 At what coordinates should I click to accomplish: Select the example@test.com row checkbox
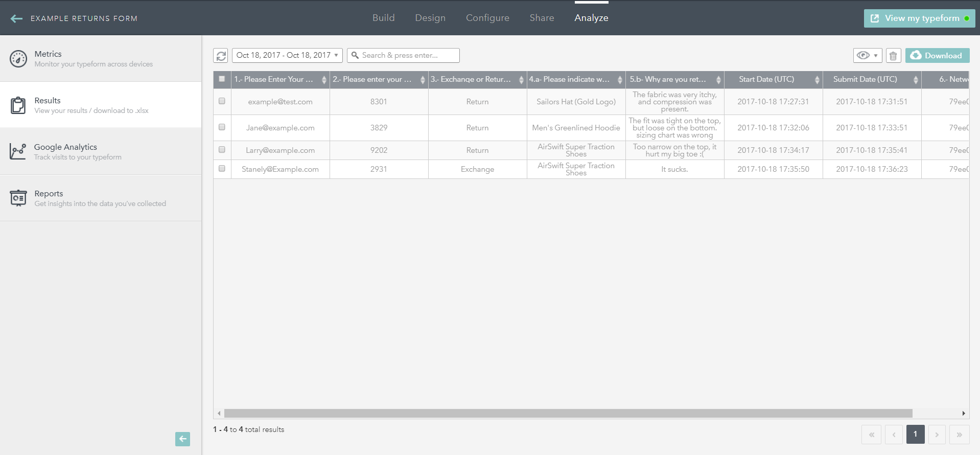pos(222,101)
